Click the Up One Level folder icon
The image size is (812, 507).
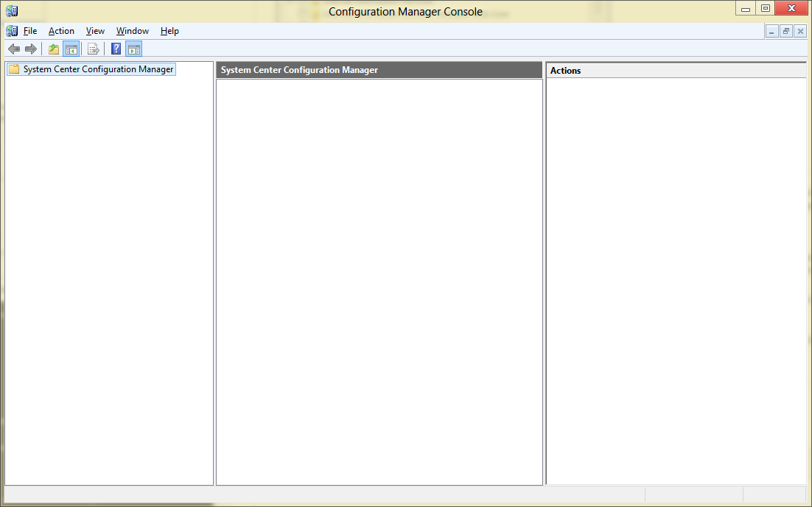click(53, 49)
